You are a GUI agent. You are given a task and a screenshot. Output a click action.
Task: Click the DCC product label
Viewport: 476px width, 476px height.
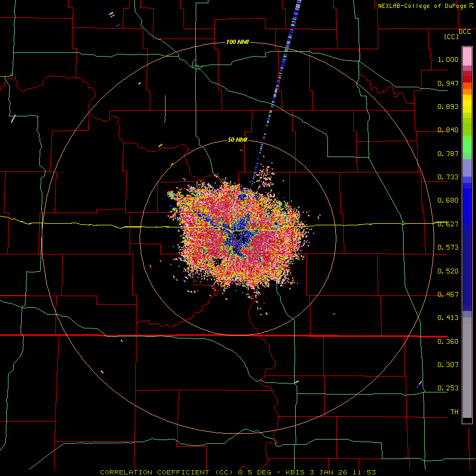[x=465, y=32]
